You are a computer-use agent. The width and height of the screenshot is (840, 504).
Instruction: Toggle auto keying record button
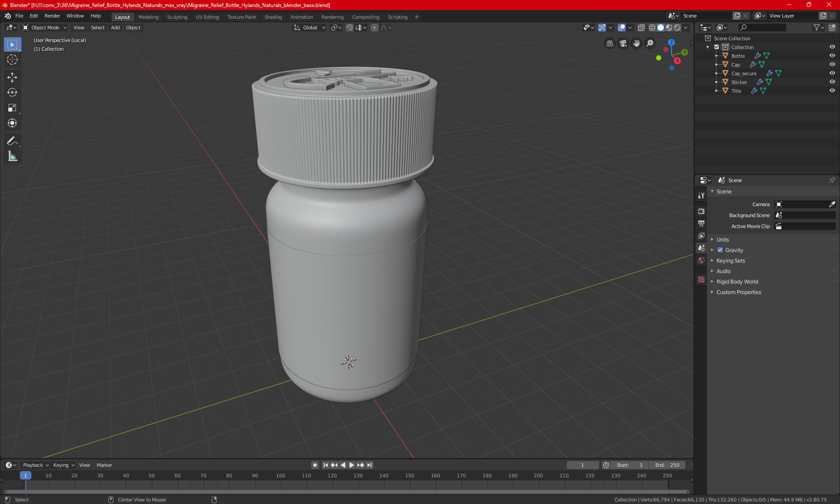click(x=315, y=465)
